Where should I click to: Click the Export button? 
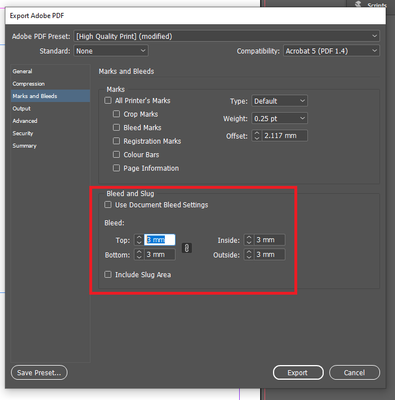pyautogui.click(x=298, y=372)
